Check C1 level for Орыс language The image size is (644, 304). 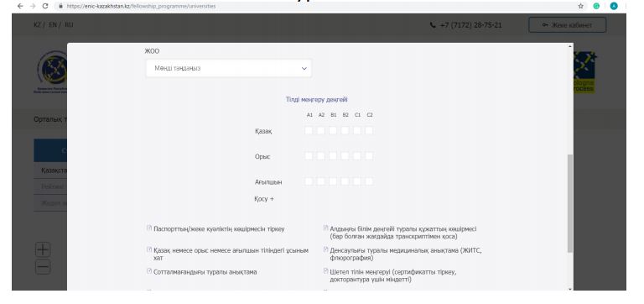tap(357, 156)
